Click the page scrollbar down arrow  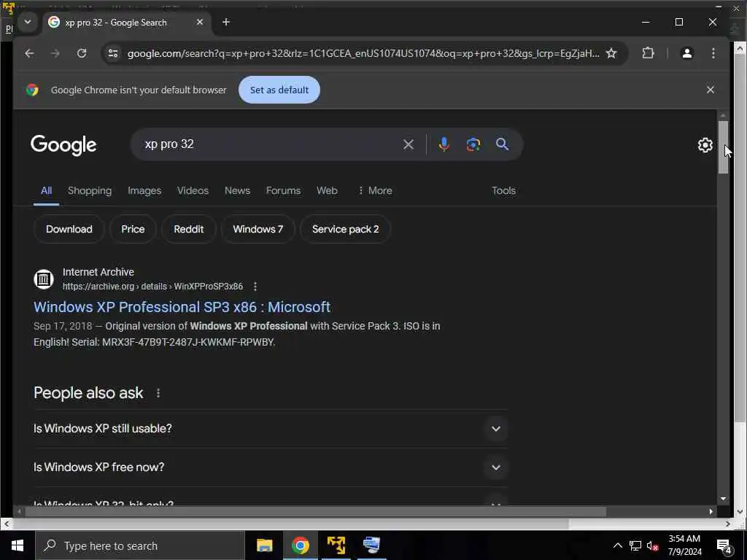724,499
